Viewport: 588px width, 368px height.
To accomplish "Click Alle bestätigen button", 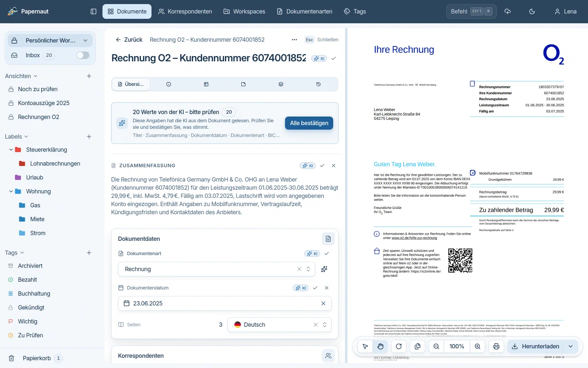I will coord(309,123).
